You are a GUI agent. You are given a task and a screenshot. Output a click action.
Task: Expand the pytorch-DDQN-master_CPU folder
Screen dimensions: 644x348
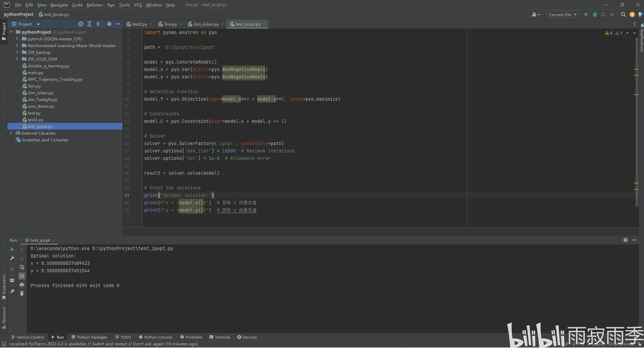click(x=17, y=39)
